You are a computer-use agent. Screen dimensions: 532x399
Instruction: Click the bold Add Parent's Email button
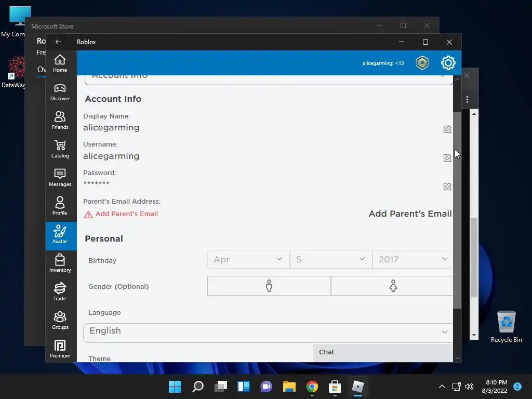click(x=410, y=214)
